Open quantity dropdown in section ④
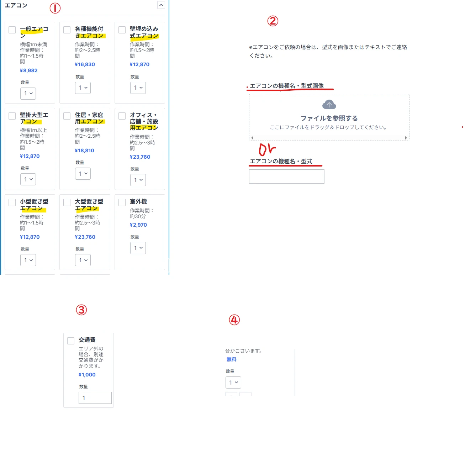 tap(233, 382)
